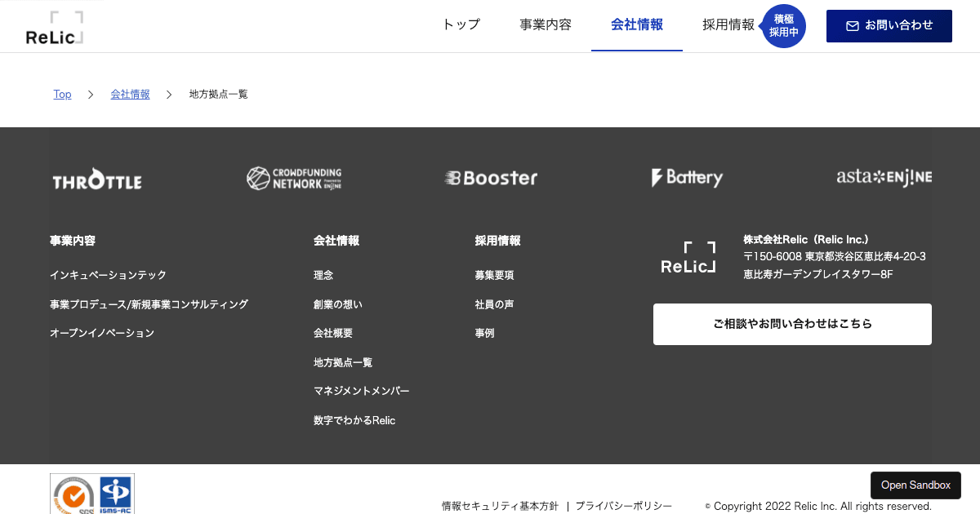Open the マネジメントメンバー footer link

point(361,392)
